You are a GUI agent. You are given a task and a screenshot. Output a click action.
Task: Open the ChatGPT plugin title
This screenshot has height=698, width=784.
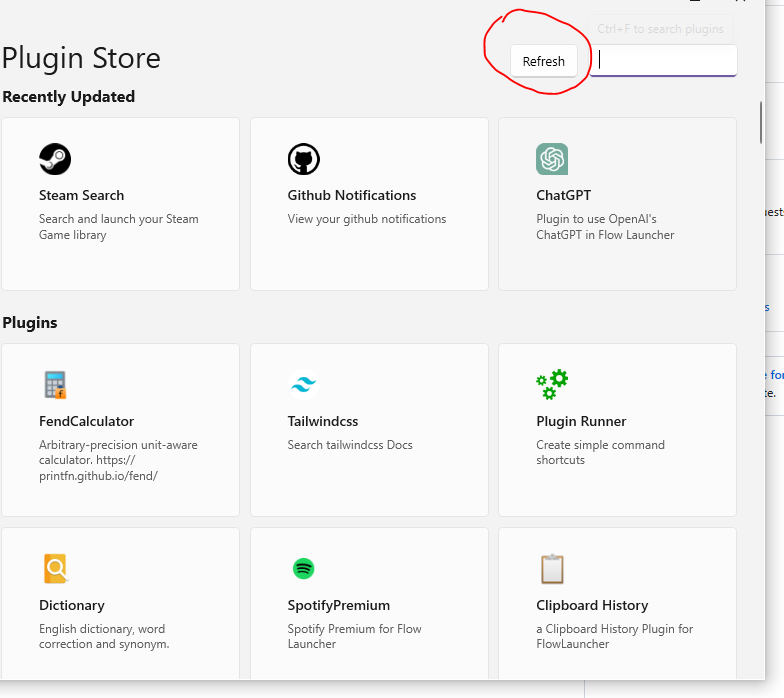pos(564,195)
